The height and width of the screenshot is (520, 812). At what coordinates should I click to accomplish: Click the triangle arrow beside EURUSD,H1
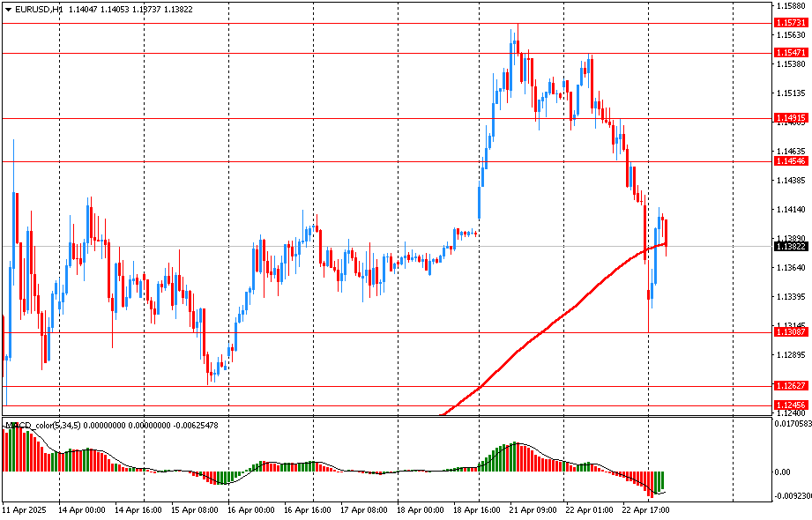click(8, 9)
